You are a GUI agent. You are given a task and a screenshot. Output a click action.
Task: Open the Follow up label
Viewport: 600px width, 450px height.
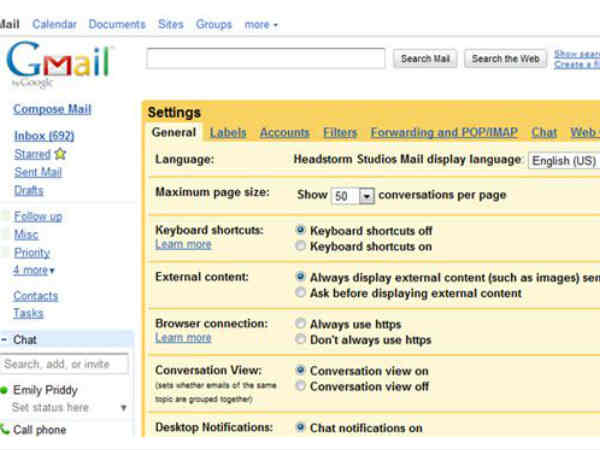pos(38,216)
